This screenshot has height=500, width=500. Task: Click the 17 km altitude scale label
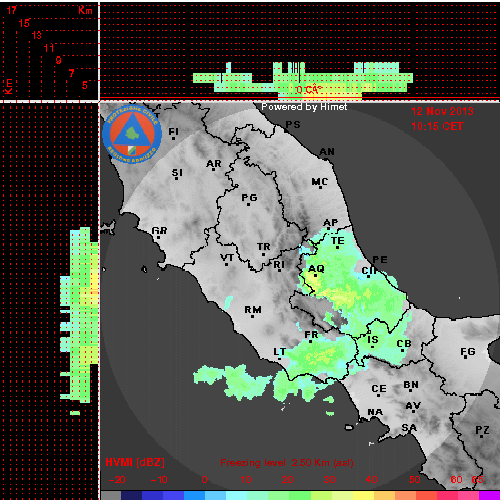(x=12, y=10)
